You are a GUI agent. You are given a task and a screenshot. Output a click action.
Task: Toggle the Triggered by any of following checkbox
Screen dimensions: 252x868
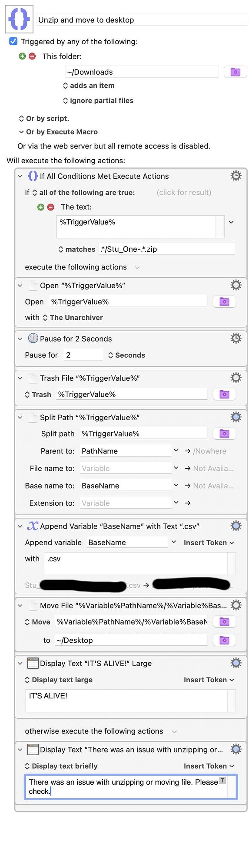[x=13, y=42]
